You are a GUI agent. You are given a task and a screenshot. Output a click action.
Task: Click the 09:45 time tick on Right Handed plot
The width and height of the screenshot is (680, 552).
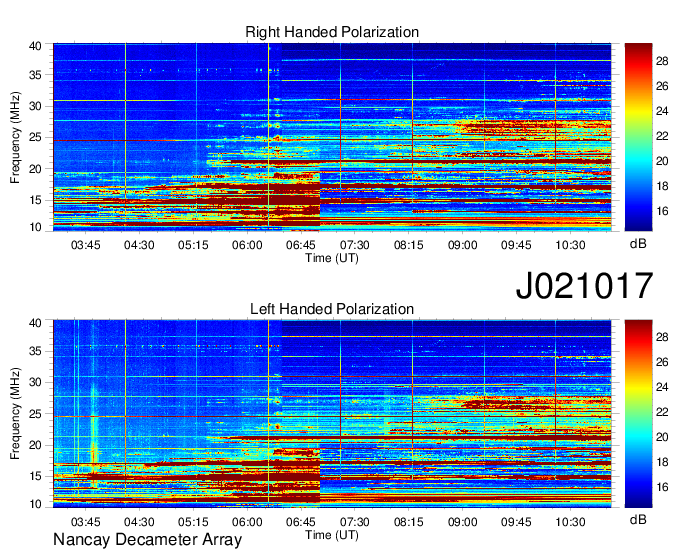click(x=516, y=245)
